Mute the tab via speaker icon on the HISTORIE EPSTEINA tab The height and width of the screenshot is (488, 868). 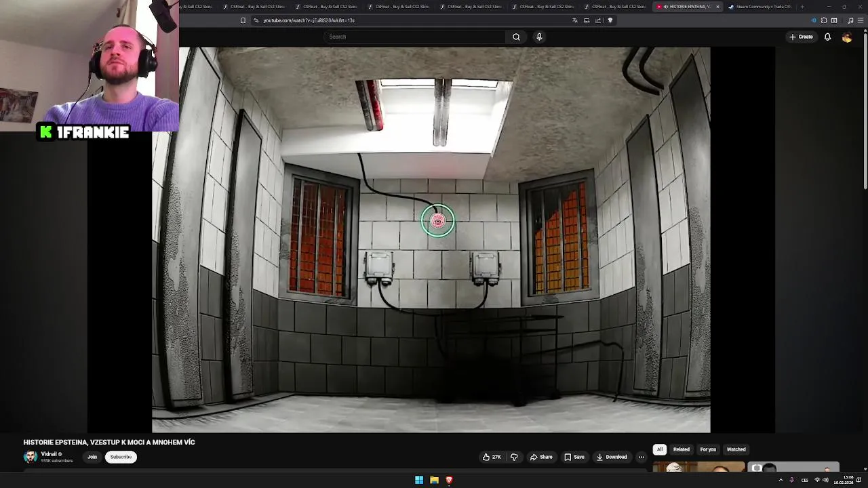click(665, 7)
